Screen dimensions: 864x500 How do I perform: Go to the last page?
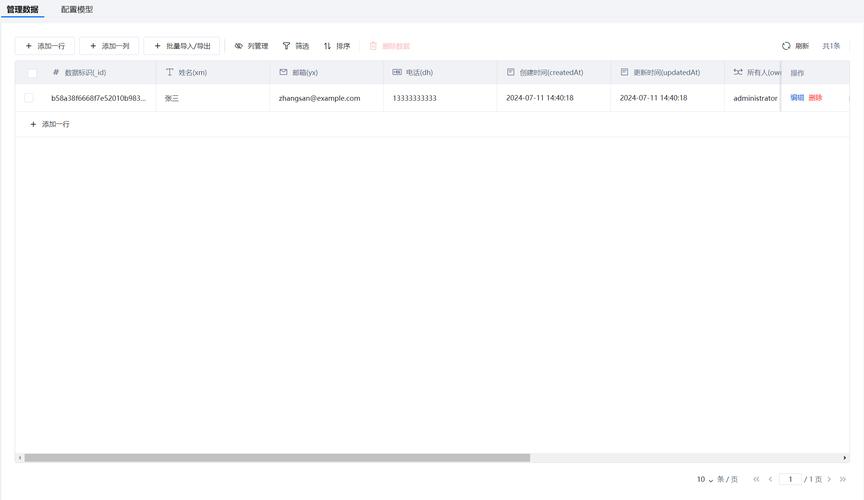tap(843, 479)
